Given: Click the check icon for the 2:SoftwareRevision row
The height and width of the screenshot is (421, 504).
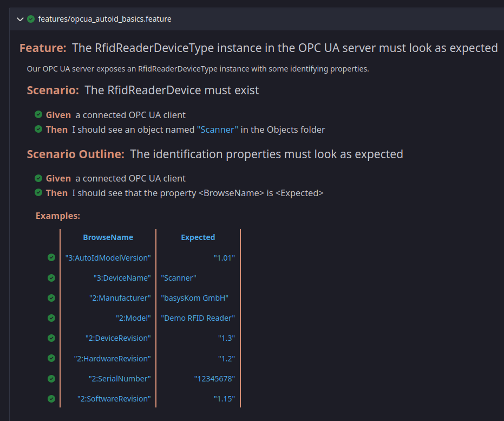Looking at the screenshot, I should 51,399.
